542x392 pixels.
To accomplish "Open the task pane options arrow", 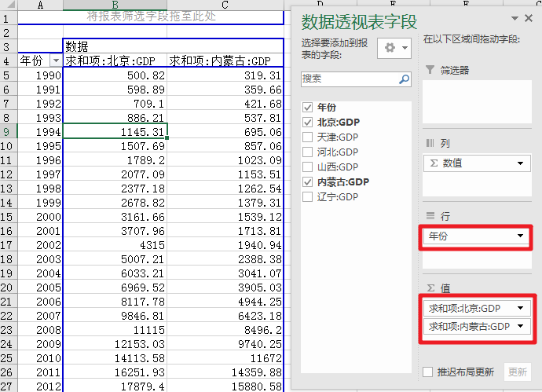I will click(x=515, y=18).
